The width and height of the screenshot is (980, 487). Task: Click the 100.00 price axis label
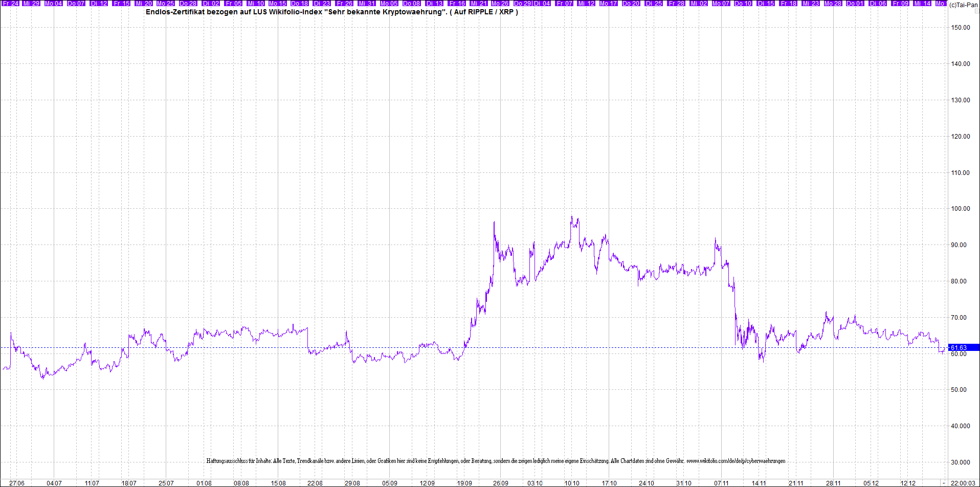[x=960, y=209]
